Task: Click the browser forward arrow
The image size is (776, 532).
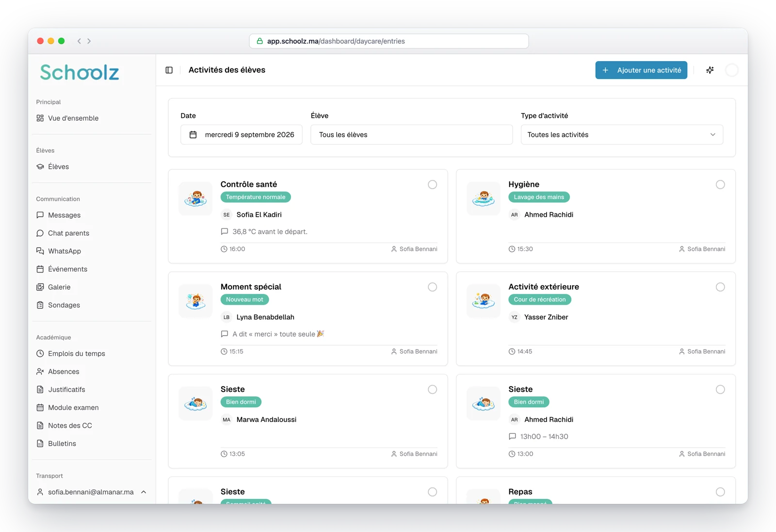Action: [89, 41]
